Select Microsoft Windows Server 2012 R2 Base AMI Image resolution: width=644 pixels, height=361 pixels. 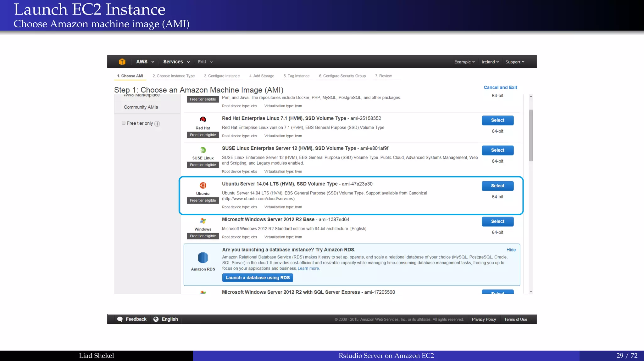point(497,221)
